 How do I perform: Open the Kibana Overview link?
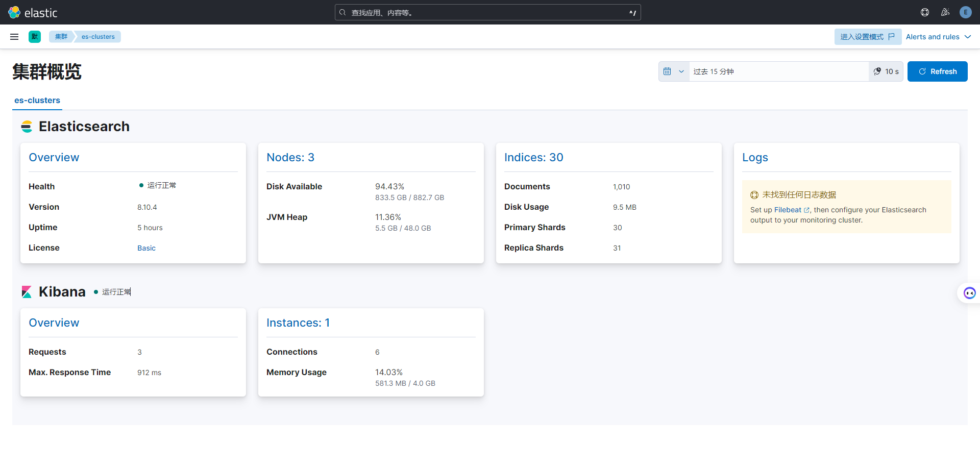tap(54, 323)
